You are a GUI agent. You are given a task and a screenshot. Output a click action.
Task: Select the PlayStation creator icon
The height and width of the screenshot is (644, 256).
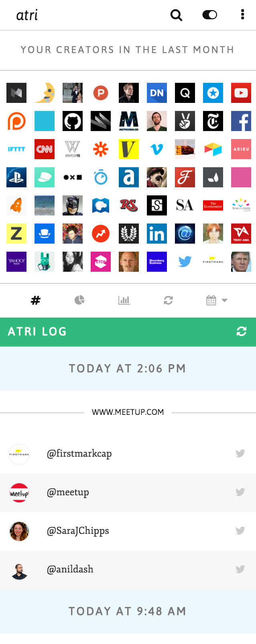[16, 177]
